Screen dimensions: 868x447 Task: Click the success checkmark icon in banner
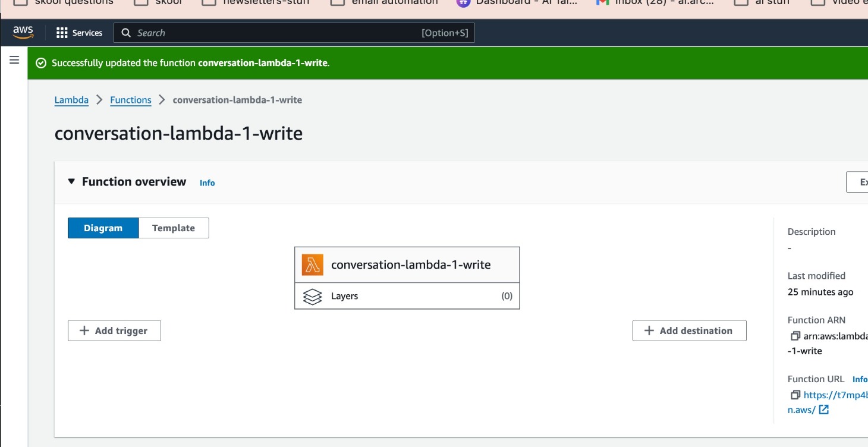click(x=41, y=63)
